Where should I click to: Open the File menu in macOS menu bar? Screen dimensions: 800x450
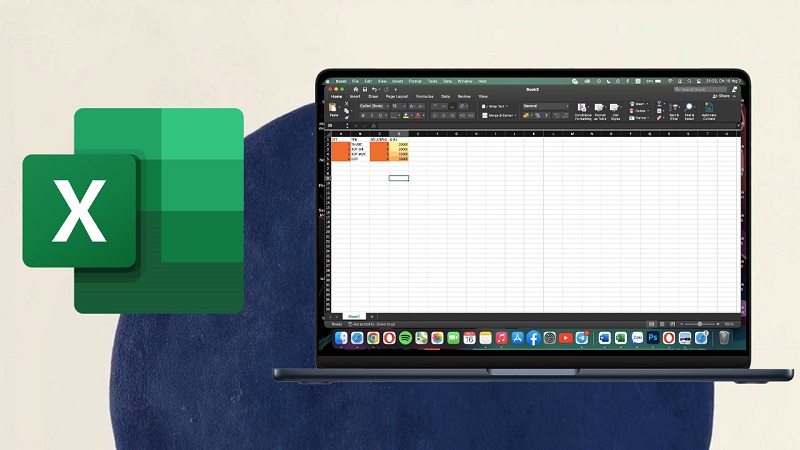pyautogui.click(x=355, y=82)
